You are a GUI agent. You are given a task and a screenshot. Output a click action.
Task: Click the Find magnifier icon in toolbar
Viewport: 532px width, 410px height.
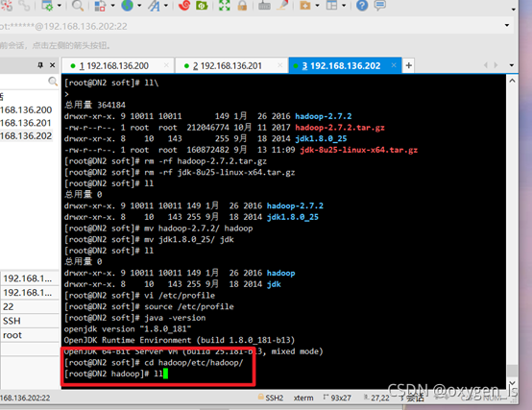click(78, 5)
